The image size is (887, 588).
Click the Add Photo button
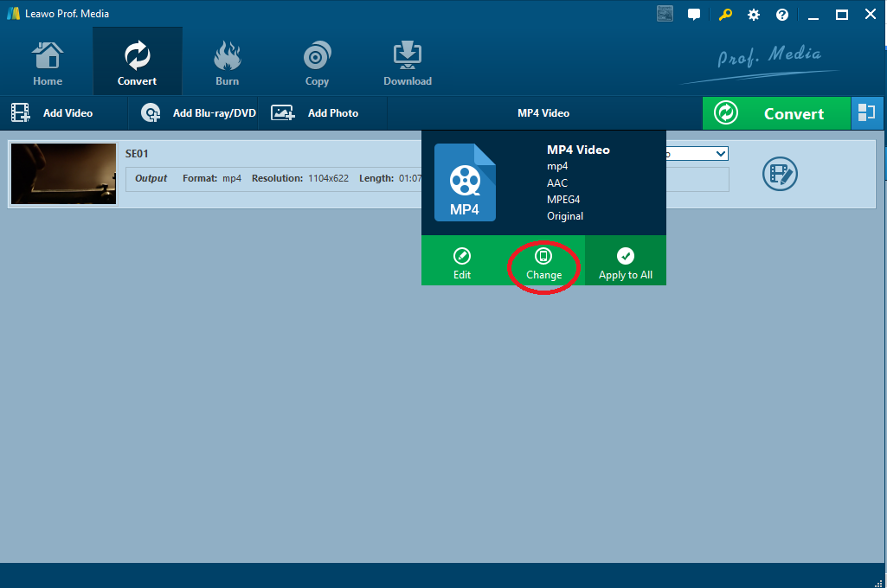tap(315, 113)
